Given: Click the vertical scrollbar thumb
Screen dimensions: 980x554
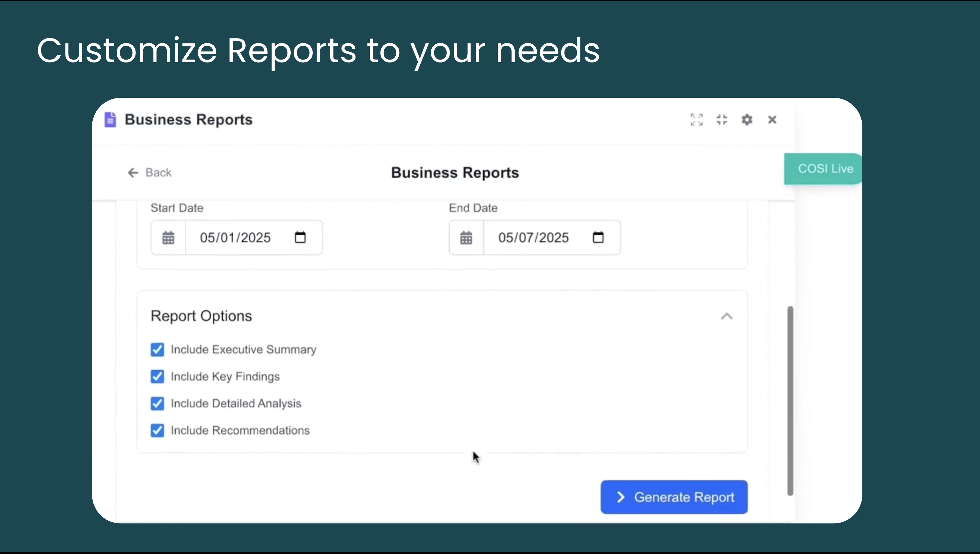Looking at the screenshot, I should (790, 401).
